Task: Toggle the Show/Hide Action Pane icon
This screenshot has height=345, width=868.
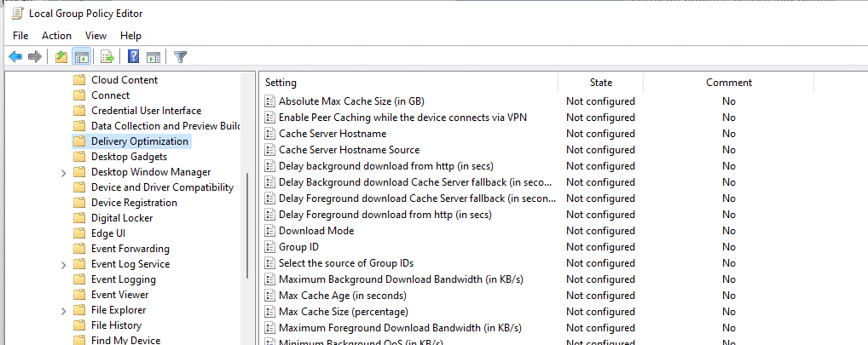Action: coord(153,56)
